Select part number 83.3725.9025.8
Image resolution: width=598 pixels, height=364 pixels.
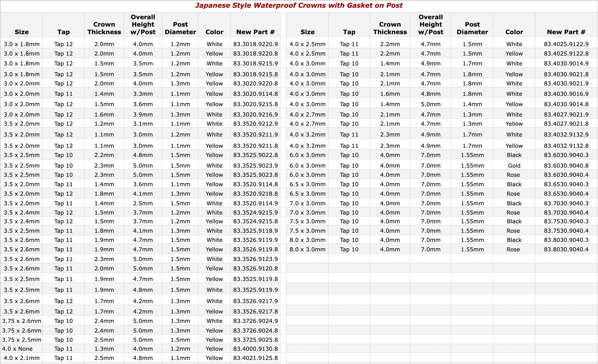coord(256,340)
